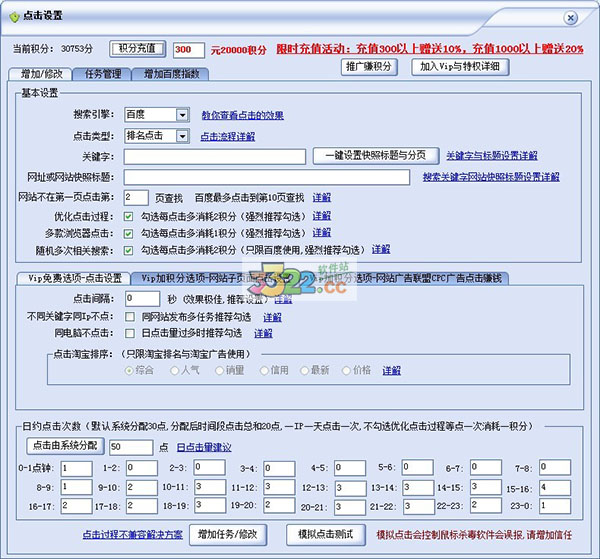Switch to 增加/修改 tab
Viewport: 600px width, 559px height.
coord(41,74)
